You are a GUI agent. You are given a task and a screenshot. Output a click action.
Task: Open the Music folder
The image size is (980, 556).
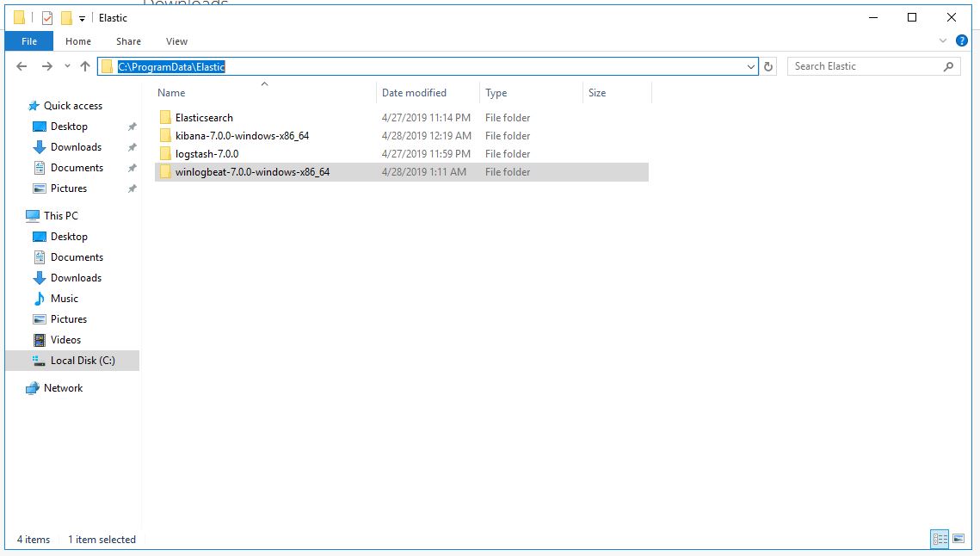[x=65, y=299]
